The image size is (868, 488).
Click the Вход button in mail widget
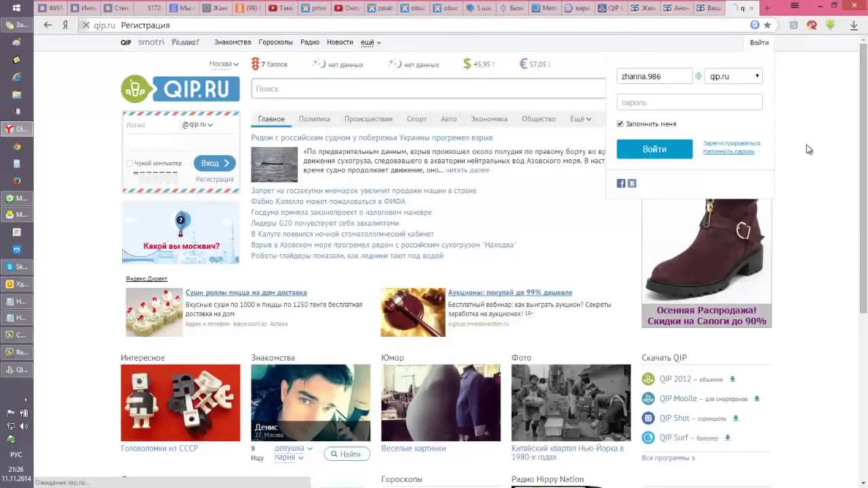coord(214,163)
